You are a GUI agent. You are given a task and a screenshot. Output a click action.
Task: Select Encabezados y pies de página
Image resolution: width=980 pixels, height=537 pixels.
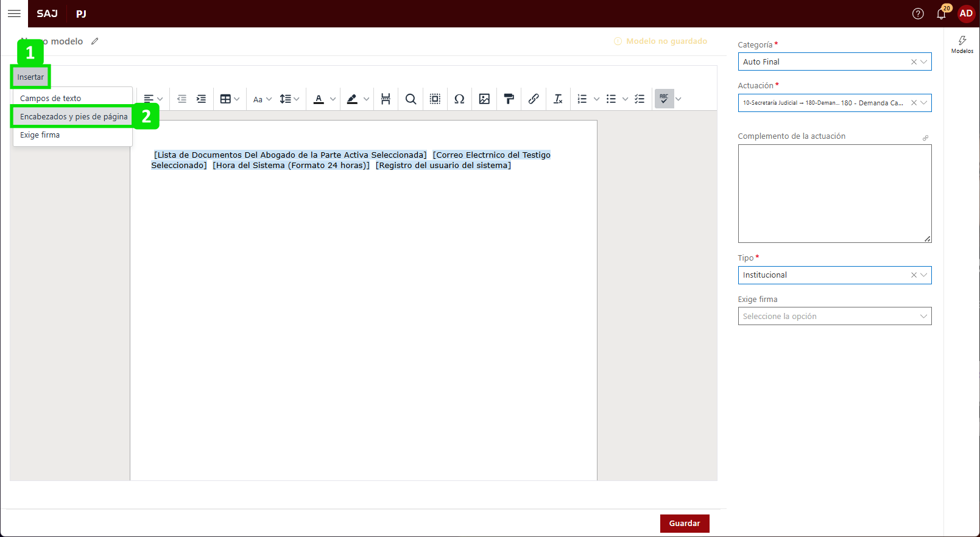(x=74, y=116)
